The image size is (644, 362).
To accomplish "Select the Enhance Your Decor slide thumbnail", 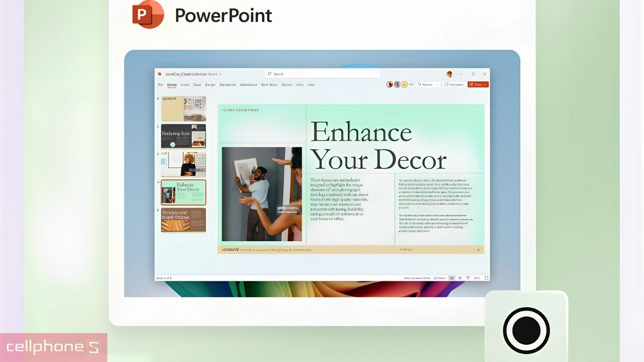I will (184, 192).
